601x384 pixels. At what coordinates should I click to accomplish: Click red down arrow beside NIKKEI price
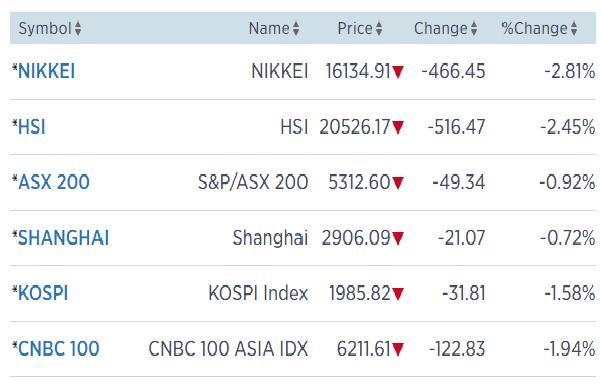coord(398,72)
